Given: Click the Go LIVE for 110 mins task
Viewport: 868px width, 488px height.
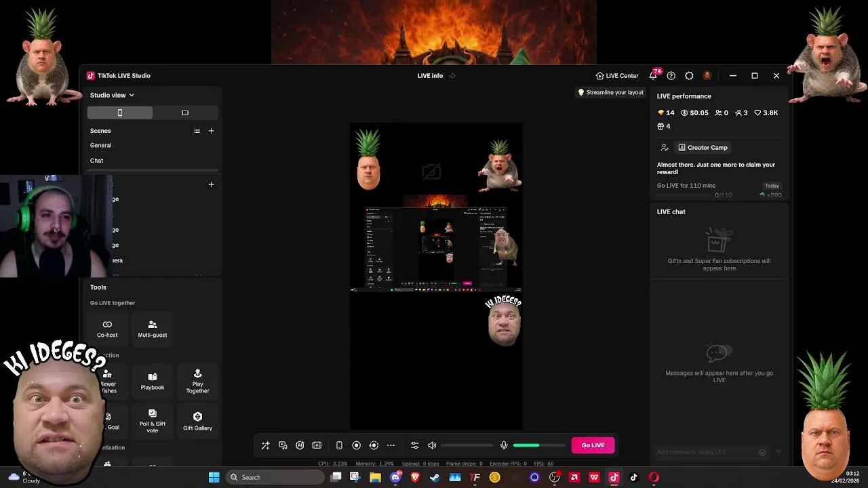Looking at the screenshot, I should [x=719, y=190].
